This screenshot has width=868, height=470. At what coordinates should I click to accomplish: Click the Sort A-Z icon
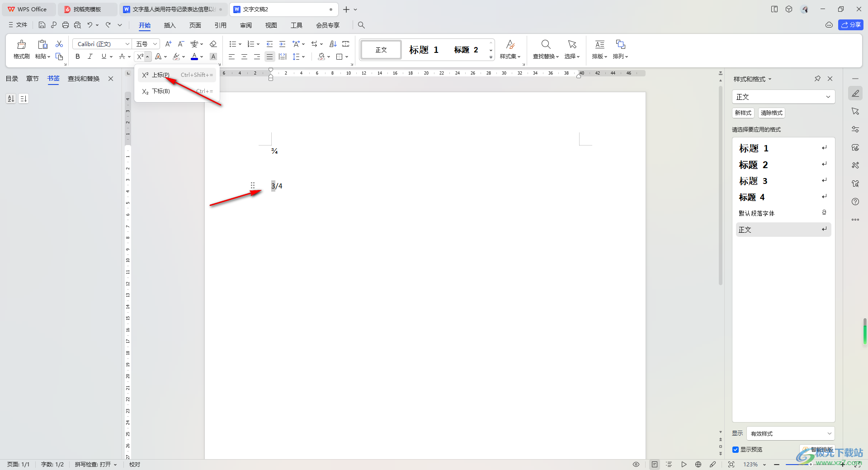pyautogui.click(x=333, y=44)
